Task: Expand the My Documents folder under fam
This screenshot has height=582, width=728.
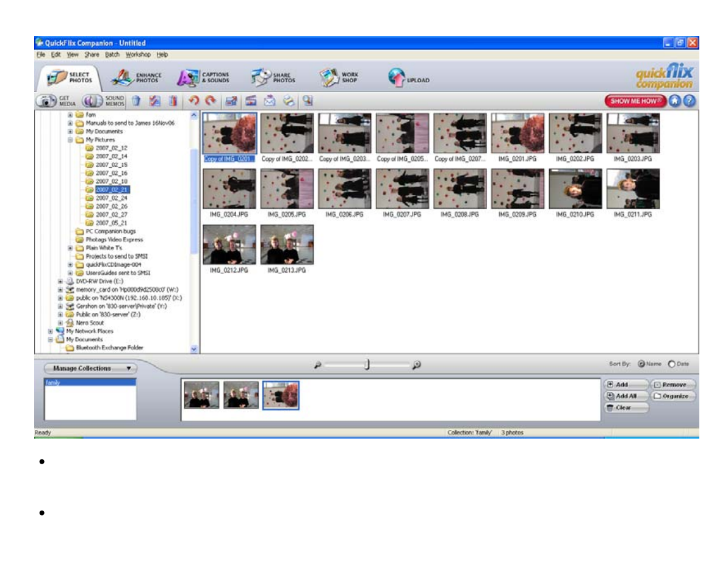Action: pos(70,131)
